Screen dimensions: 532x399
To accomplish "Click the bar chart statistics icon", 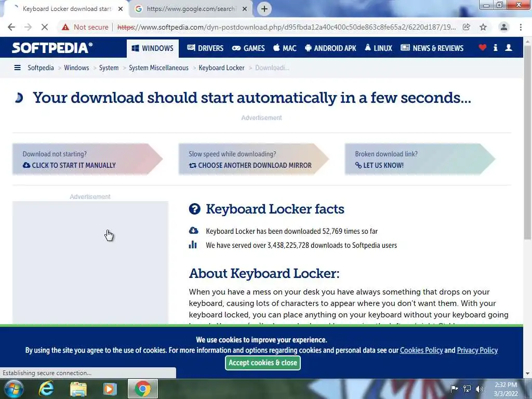I will tap(193, 245).
